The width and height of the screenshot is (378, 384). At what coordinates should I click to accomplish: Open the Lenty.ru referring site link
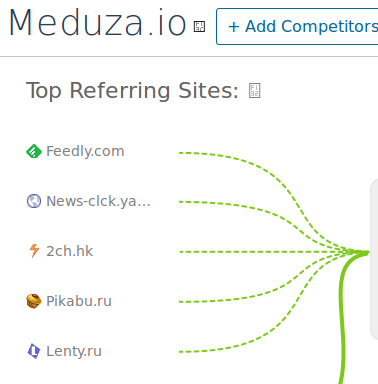tap(74, 351)
